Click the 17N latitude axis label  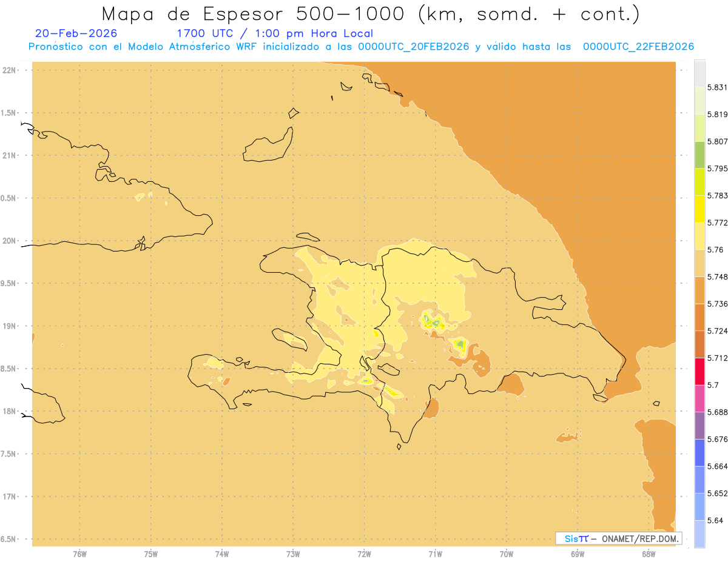8,497
